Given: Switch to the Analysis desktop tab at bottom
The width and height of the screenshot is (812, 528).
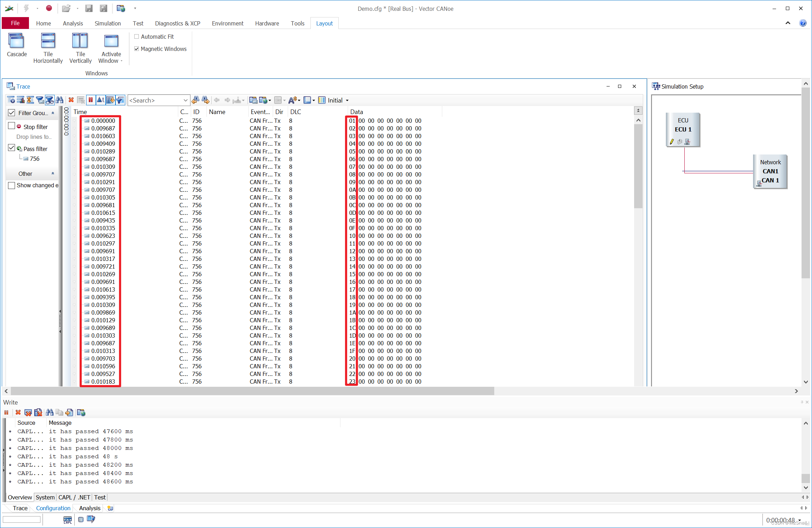Looking at the screenshot, I should point(90,508).
